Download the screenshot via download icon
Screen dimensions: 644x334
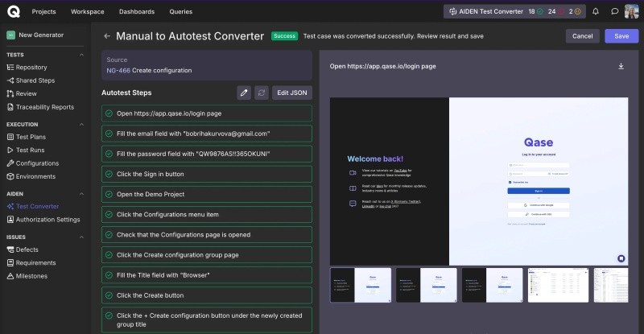621,66
